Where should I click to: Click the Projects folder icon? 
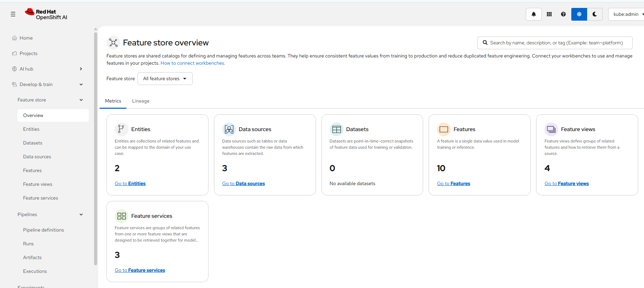14,53
